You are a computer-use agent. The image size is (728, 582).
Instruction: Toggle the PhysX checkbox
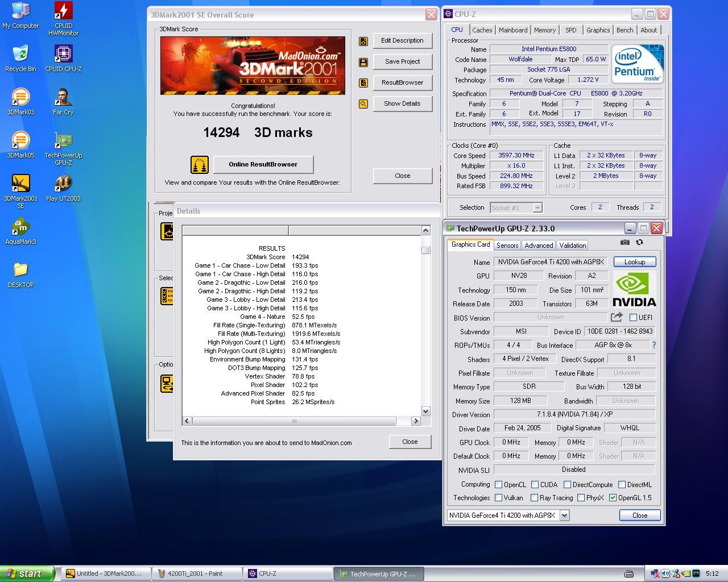581,498
